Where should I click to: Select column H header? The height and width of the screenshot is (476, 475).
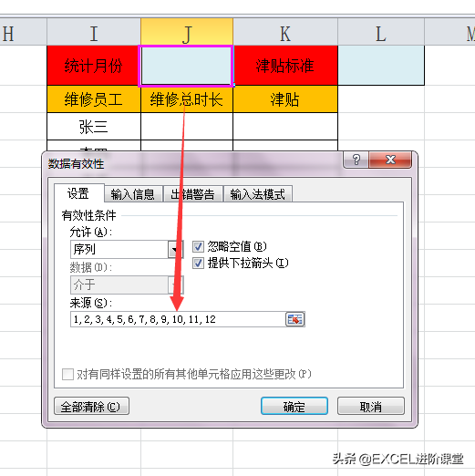click(x=24, y=32)
